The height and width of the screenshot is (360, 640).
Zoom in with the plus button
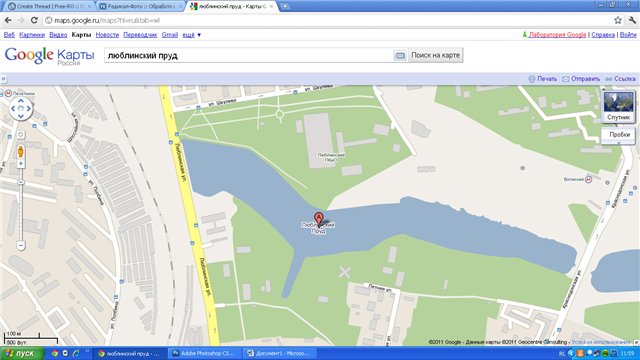(x=21, y=164)
